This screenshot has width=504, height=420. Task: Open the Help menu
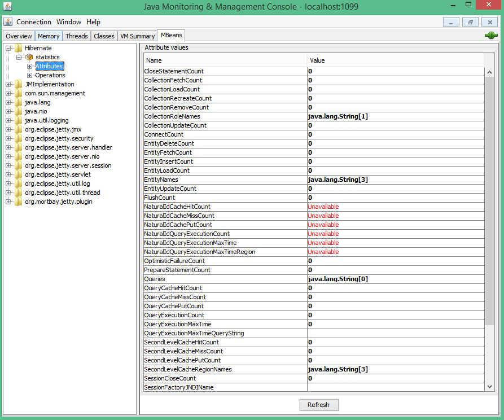coord(93,22)
